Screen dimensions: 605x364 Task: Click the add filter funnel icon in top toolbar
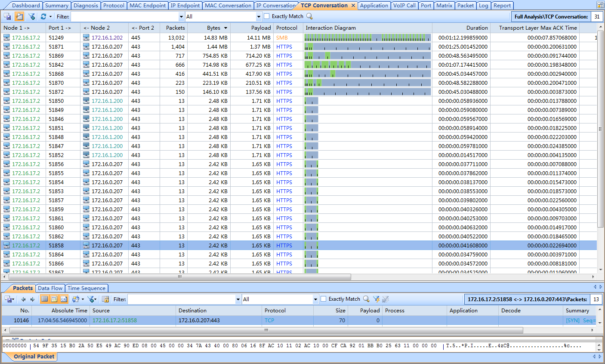32,16
